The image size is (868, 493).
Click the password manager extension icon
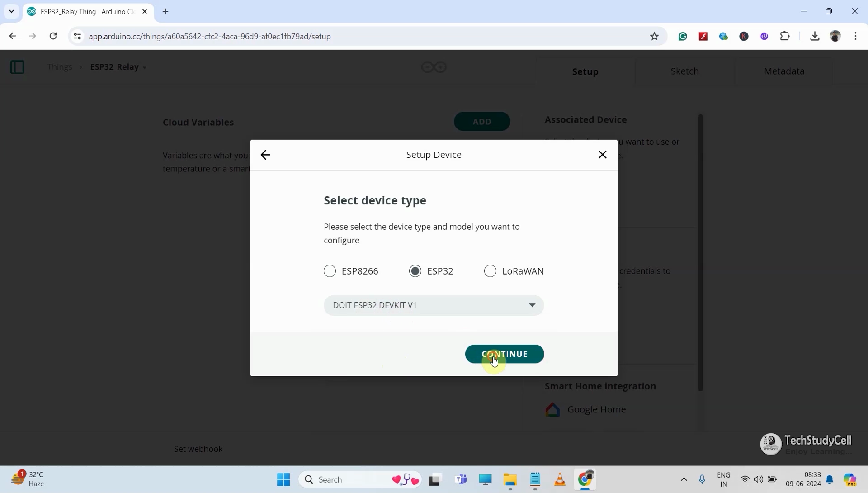click(x=744, y=36)
